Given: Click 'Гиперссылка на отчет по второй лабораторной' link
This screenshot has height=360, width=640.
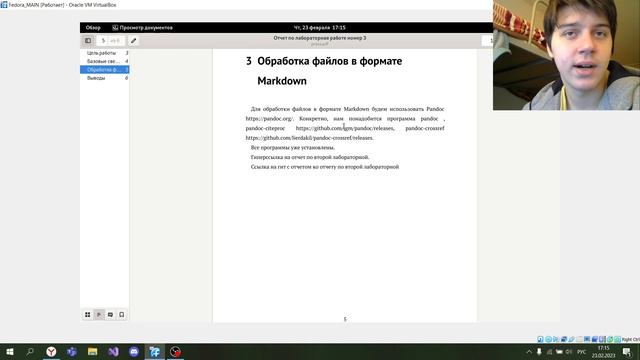Looking at the screenshot, I should tap(310, 157).
